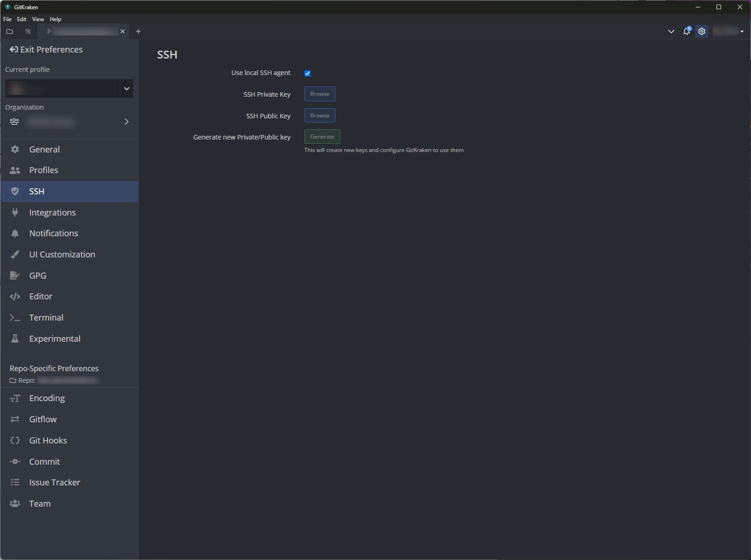Open Gitflow repo preferences label
751x560 pixels.
pyautogui.click(x=43, y=419)
